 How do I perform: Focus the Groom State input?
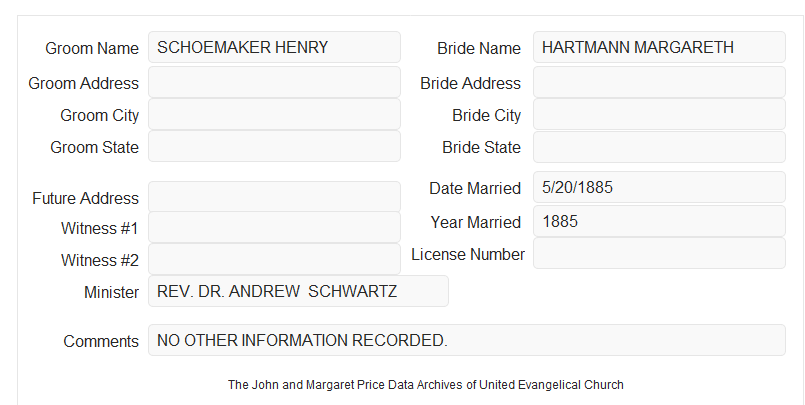(274, 146)
